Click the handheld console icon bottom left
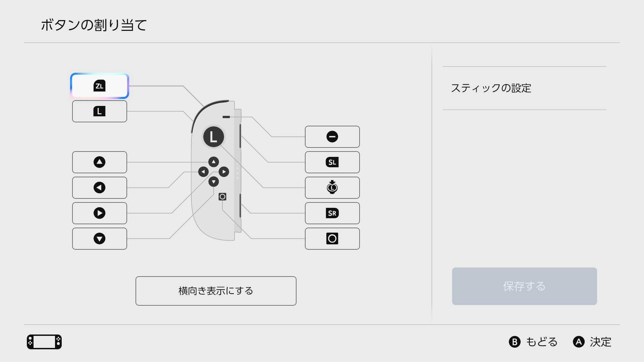Screen dimensions: 644x362 [44, 342]
